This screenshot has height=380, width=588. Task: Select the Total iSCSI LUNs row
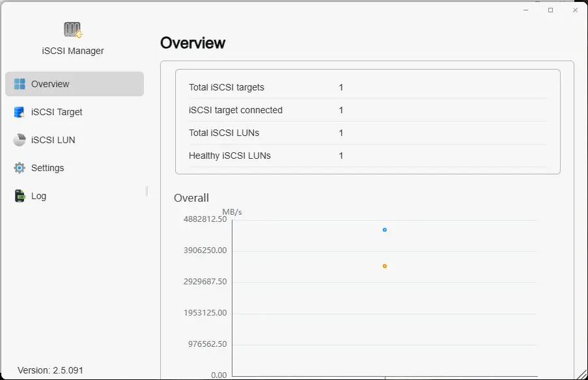(x=367, y=133)
